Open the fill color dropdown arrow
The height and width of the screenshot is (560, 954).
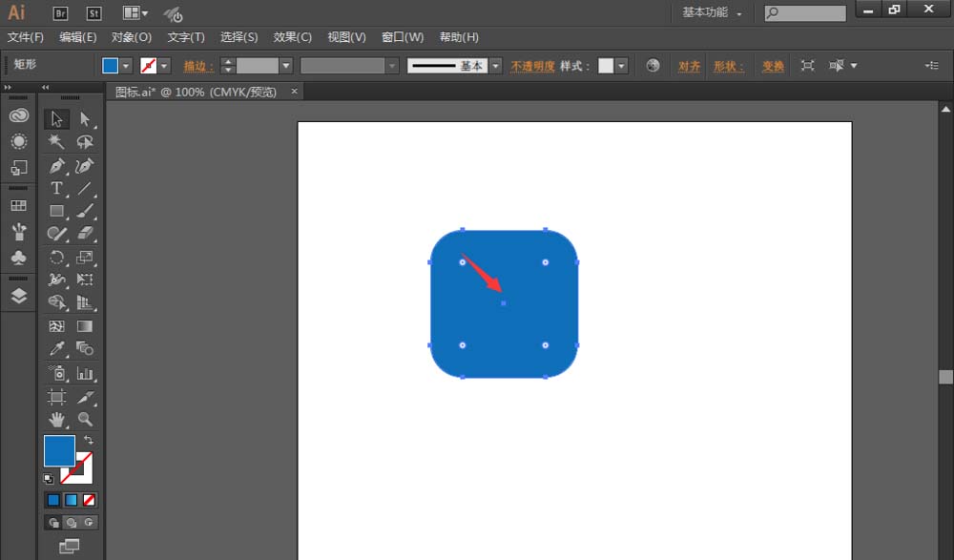126,66
